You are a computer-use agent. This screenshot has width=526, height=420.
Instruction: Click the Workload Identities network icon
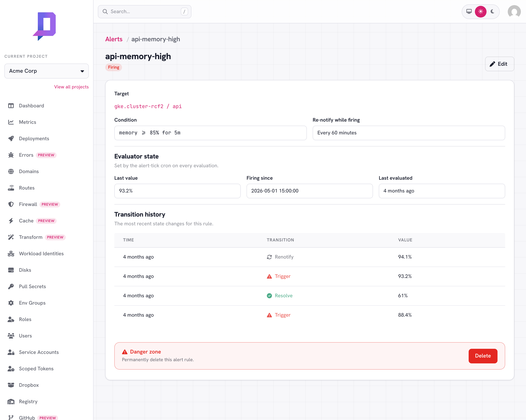11,254
